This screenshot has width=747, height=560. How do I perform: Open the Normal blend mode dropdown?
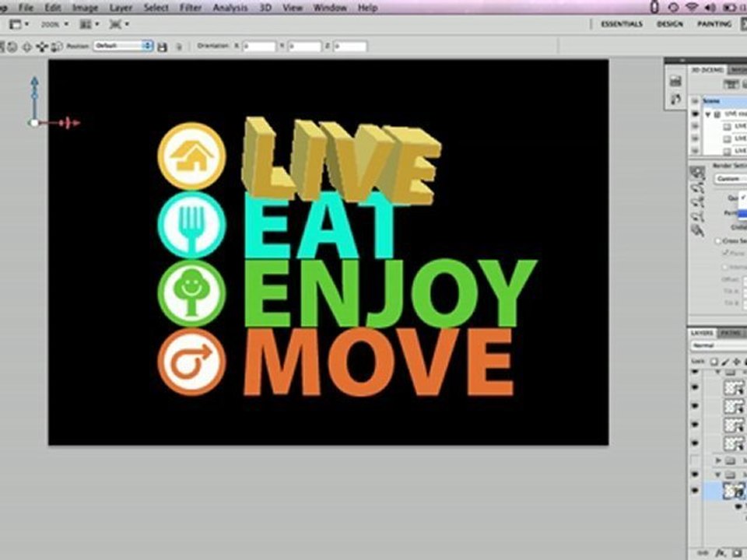(x=719, y=345)
